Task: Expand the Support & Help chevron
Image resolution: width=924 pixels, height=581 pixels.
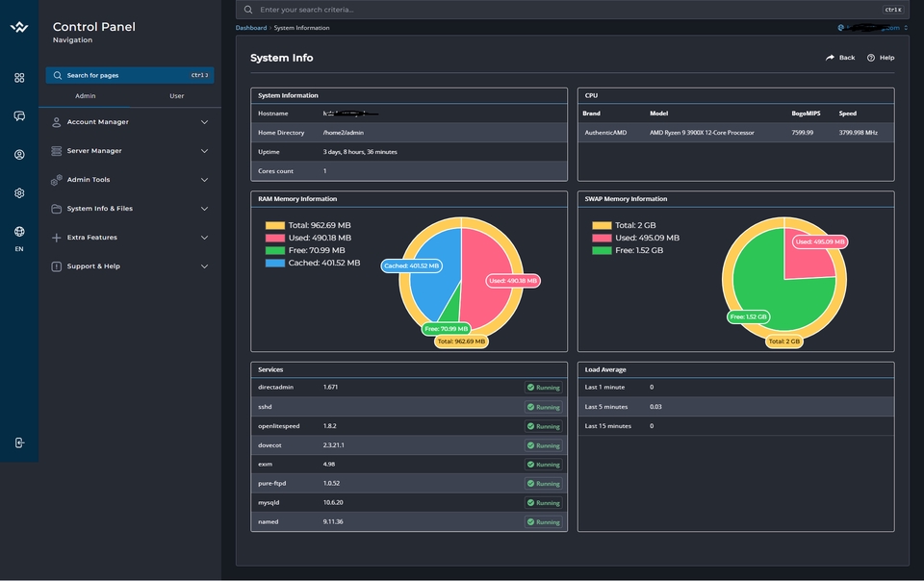Action: click(x=204, y=266)
